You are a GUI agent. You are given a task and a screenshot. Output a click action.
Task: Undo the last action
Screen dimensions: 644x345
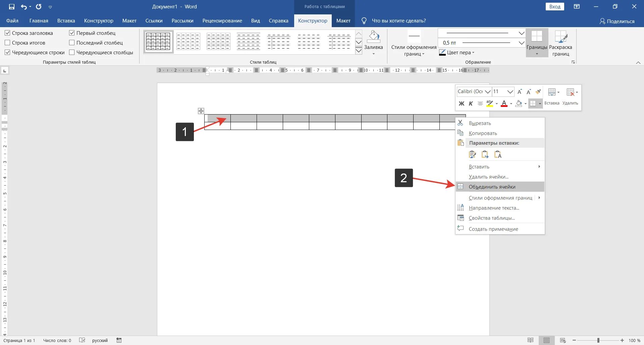24,7
